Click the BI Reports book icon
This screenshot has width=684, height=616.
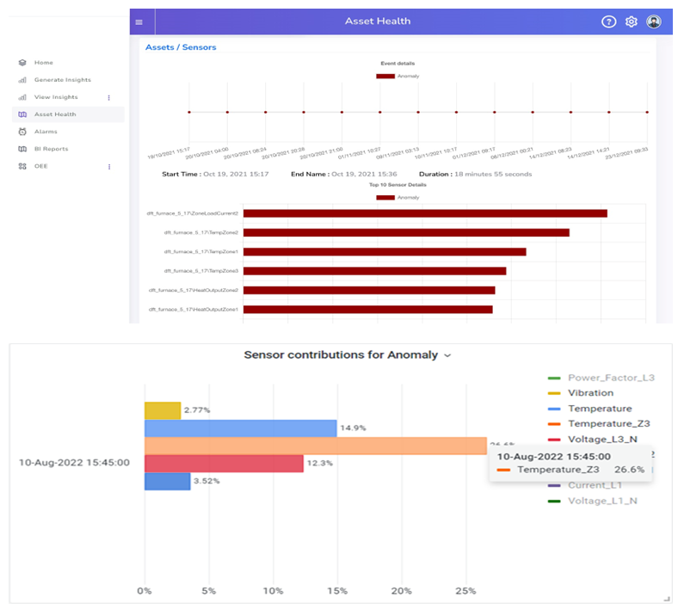coord(22,149)
